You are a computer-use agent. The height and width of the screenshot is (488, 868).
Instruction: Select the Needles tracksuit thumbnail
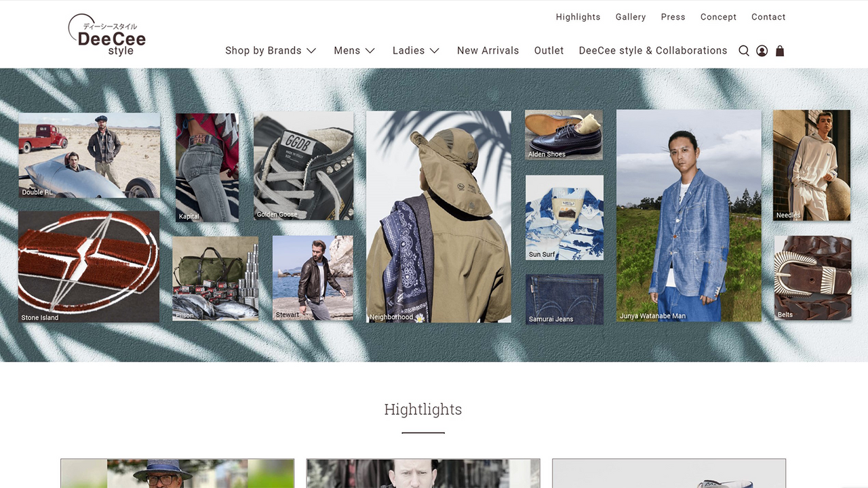tap(812, 165)
